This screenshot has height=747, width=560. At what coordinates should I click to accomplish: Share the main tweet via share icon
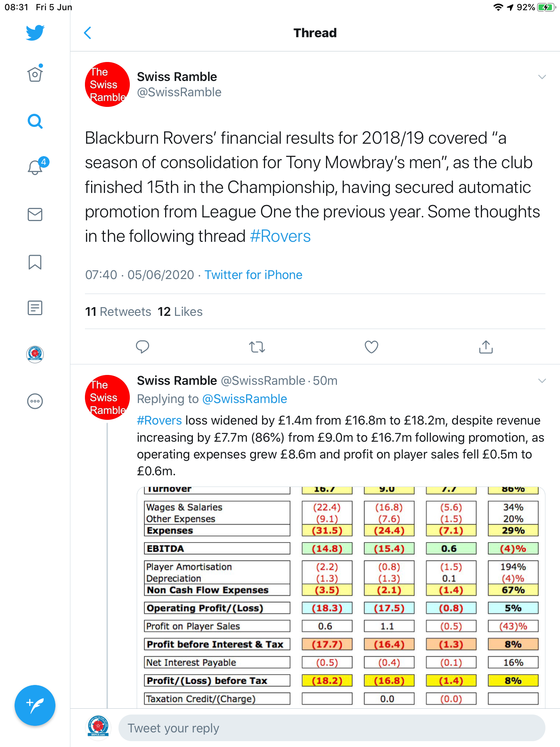[x=486, y=347]
